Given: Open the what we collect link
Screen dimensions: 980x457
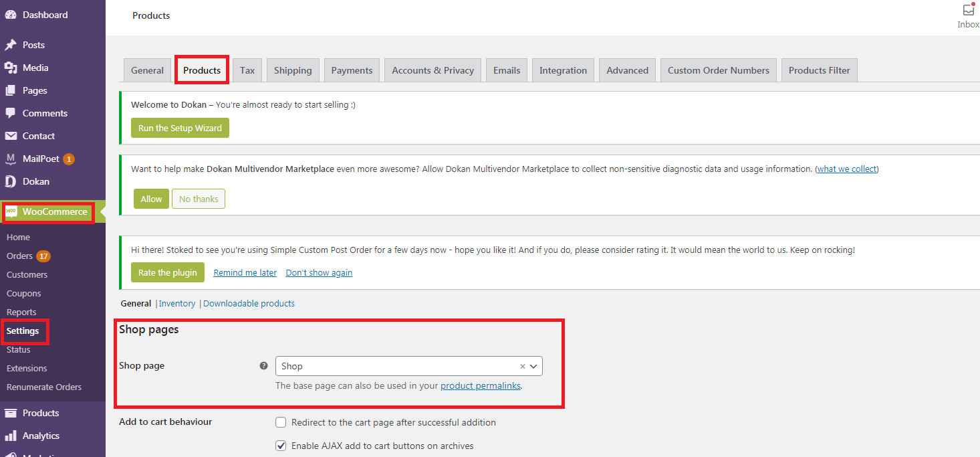Looking at the screenshot, I should point(847,169).
